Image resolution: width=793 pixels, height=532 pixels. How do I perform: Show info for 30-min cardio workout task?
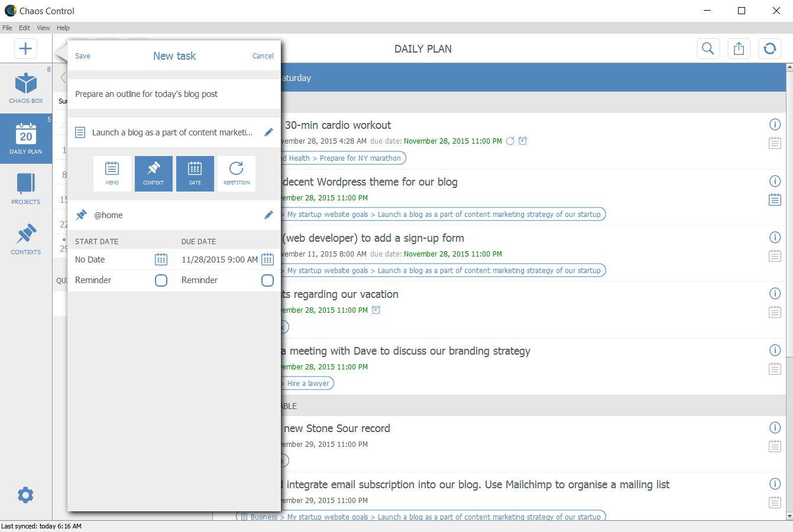pyautogui.click(x=775, y=124)
